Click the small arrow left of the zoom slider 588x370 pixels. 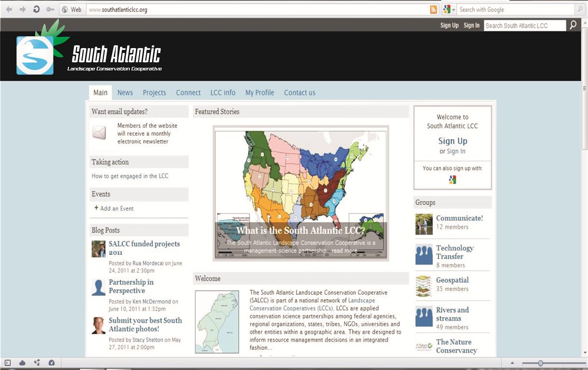click(512, 363)
